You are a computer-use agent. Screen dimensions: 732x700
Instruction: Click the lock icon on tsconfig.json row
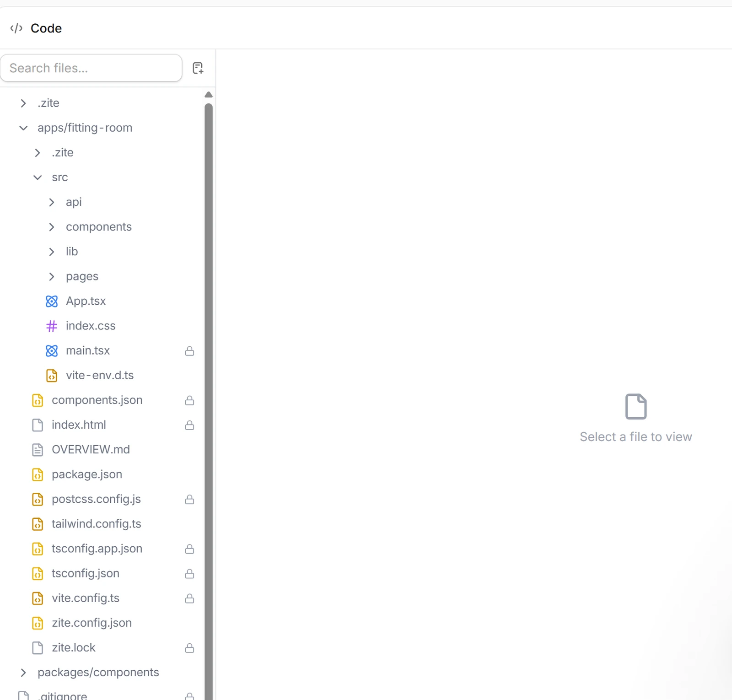pos(189,573)
